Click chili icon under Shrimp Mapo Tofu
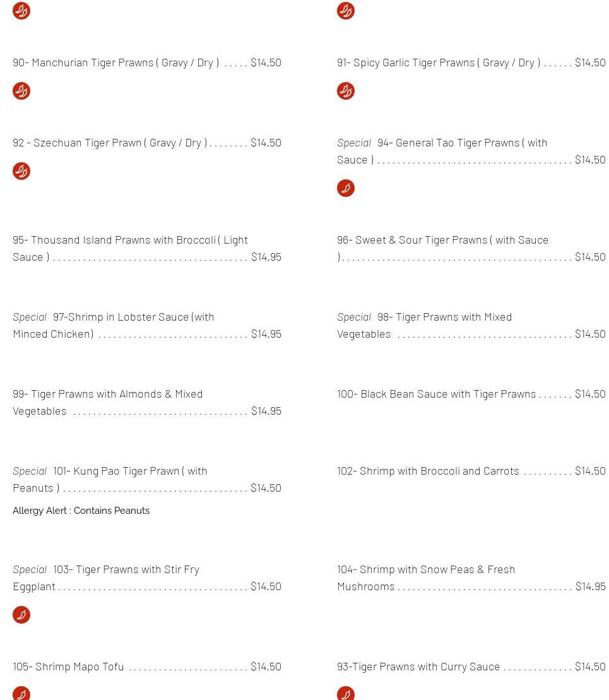Image resolution: width=609 pixels, height=700 pixels. 21,693
